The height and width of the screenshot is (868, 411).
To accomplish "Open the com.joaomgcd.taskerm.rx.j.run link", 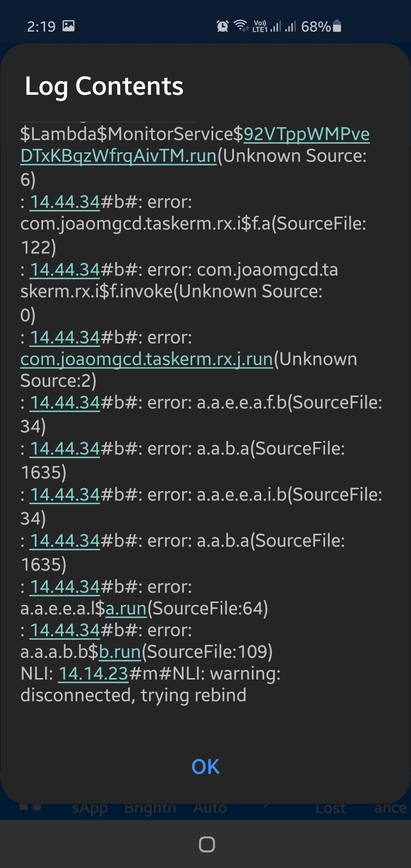I will point(147,359).
